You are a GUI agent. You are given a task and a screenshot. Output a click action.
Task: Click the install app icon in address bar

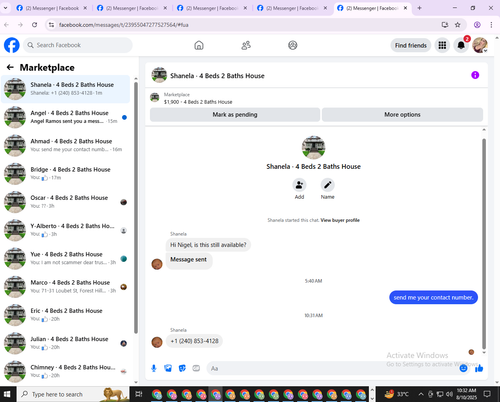(x=445, y=25)
